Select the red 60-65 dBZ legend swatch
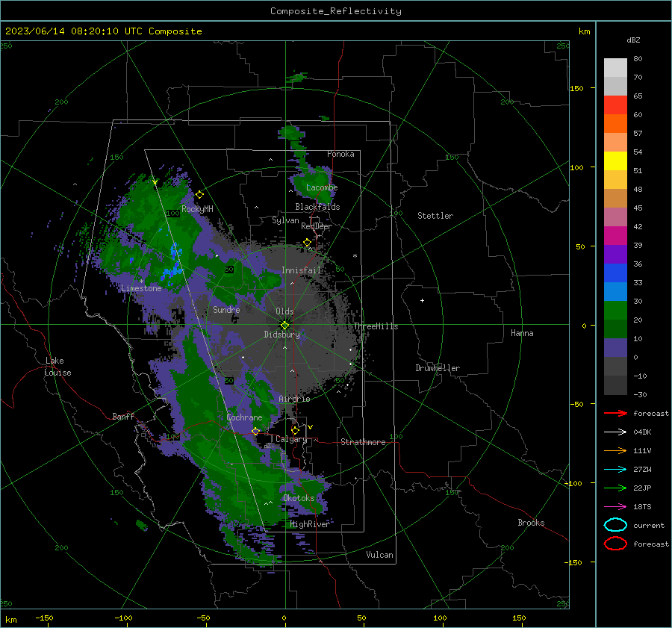Screen dimensions: 672x628 coord(615,105)
